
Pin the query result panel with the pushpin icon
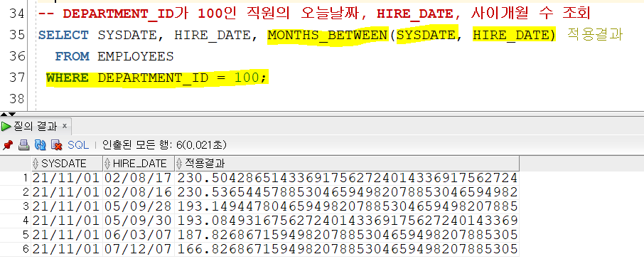7,144
